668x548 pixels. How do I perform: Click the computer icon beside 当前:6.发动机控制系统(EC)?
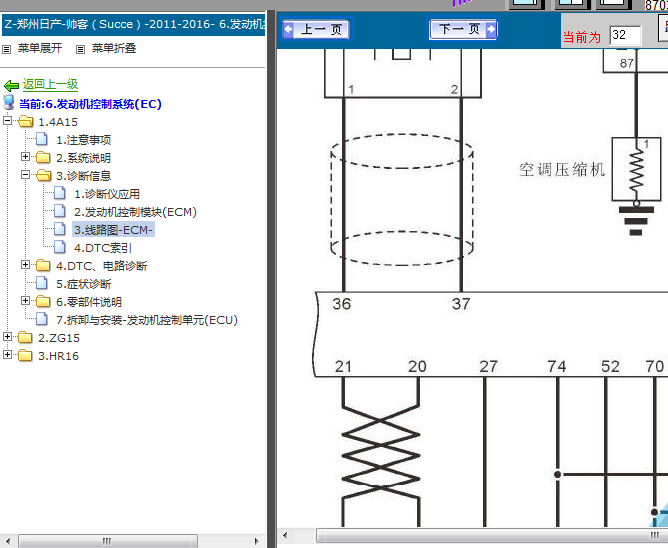[x=9, y=103]
